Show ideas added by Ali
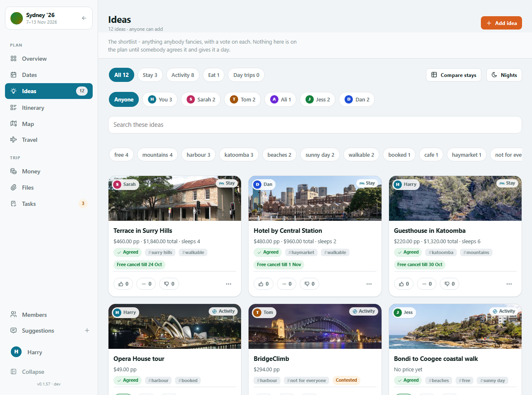Viewport: 532px width, 395px height. coord(281,99)
